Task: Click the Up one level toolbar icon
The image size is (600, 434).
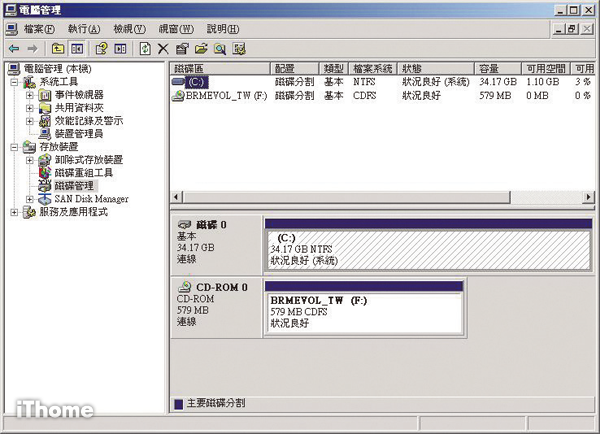Action: coord(58,48)
